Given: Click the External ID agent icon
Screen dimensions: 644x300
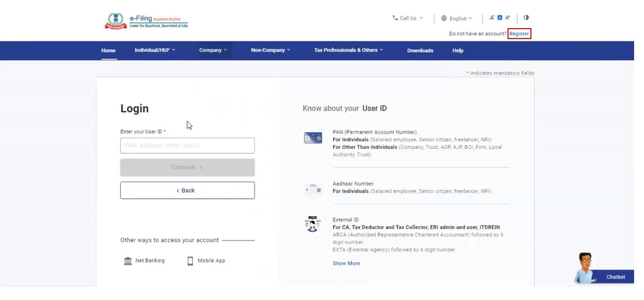Looking at the screenshot, I should tap(313, 224).
